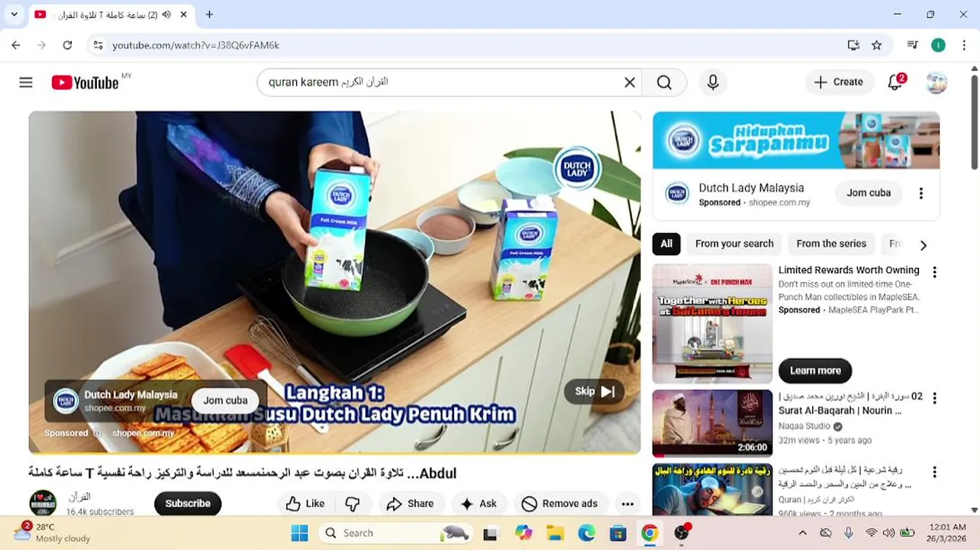Open the tab search dropdown arrow
Viewport: 980px width, 550px height.
point(14,15)
